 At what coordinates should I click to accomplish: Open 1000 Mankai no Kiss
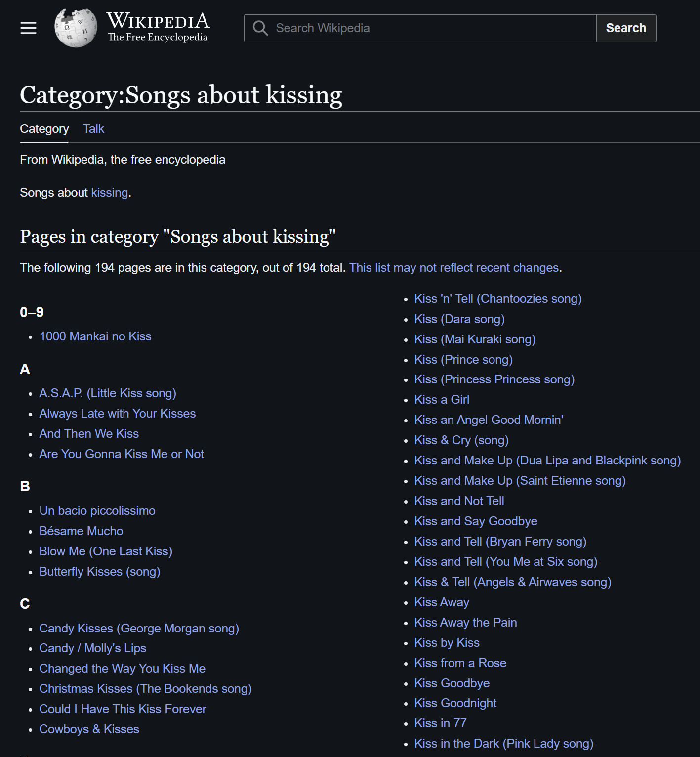click(x=95, y=336)
